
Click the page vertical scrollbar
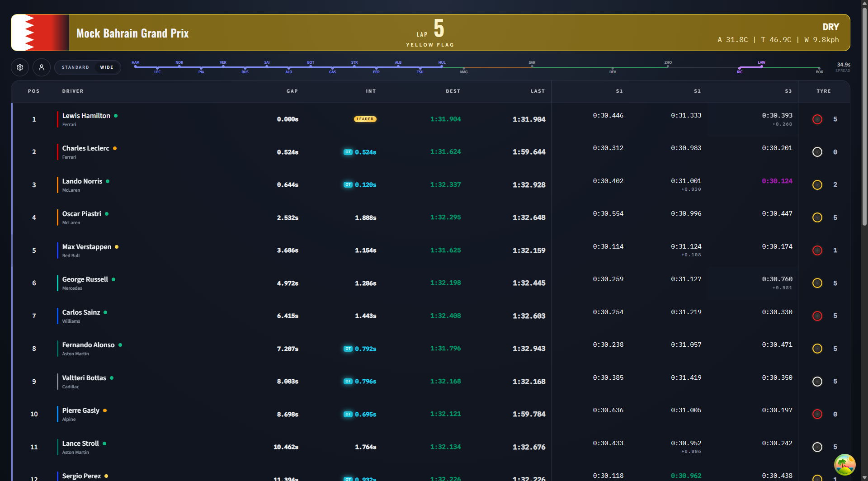[864, 117]
